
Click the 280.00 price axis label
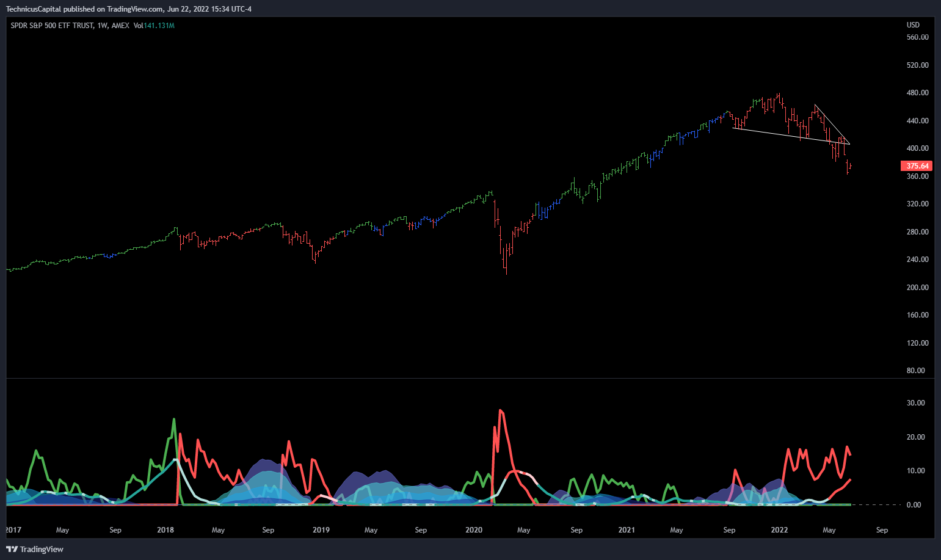coord(917,232)
